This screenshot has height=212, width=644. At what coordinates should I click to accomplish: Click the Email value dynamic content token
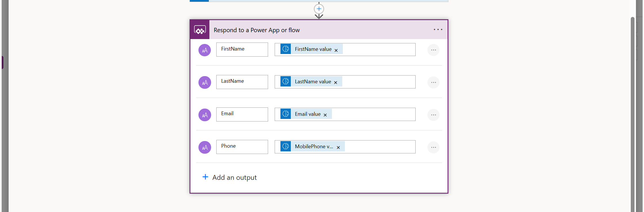pos(307,114)
